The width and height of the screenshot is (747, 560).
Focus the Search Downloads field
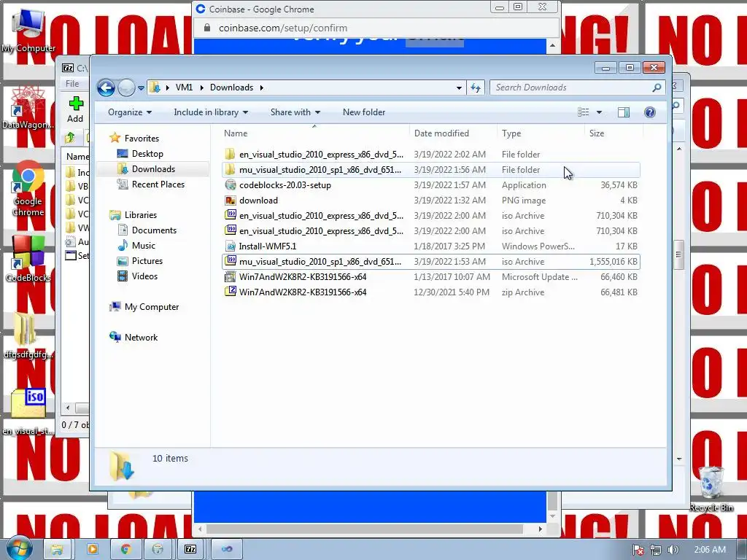tap(572, 87)
